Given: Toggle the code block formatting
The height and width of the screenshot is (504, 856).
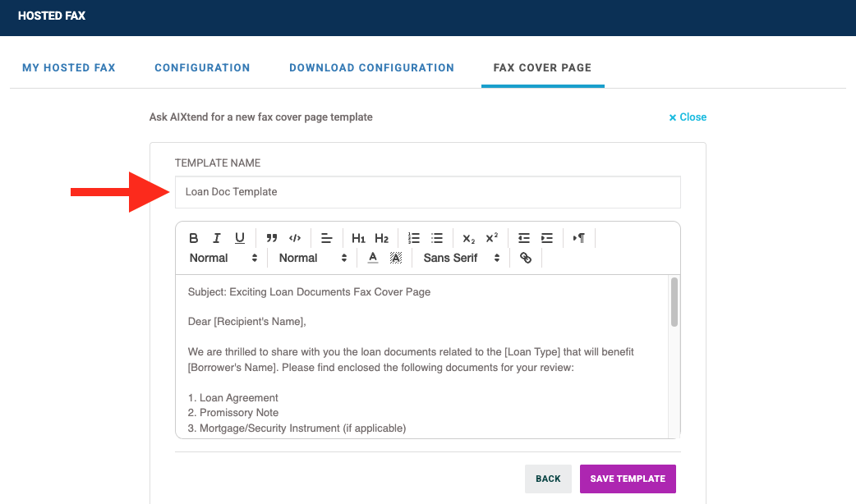Looking at the screenshot, I should point(295,238).
